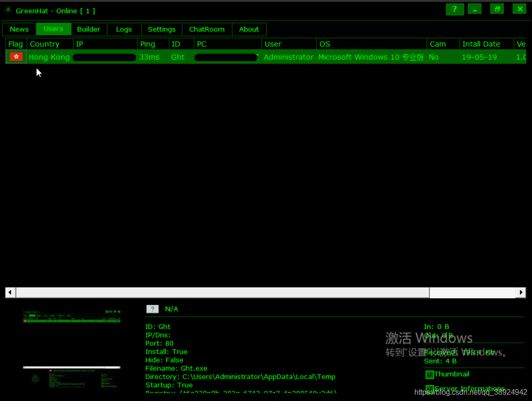
Task: Click the Microsoft Windows 10 OS cell
Action: click(371, 57)
